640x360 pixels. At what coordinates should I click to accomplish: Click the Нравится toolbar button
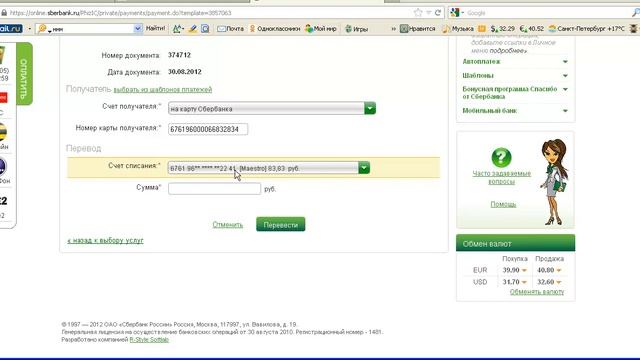click(x=418, y=29)
